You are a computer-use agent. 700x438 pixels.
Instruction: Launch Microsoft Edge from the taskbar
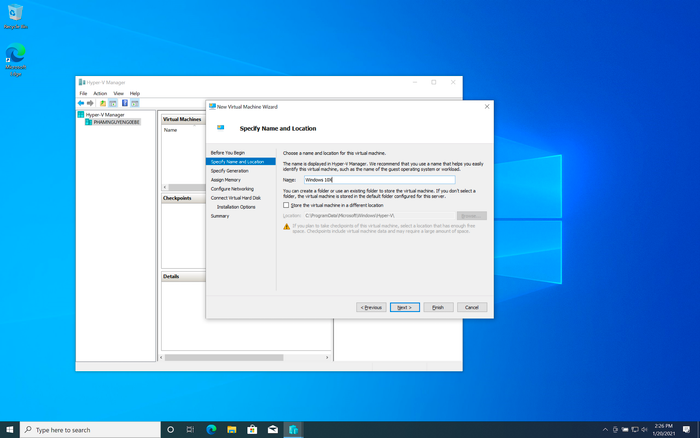click(x=211, y=430)
